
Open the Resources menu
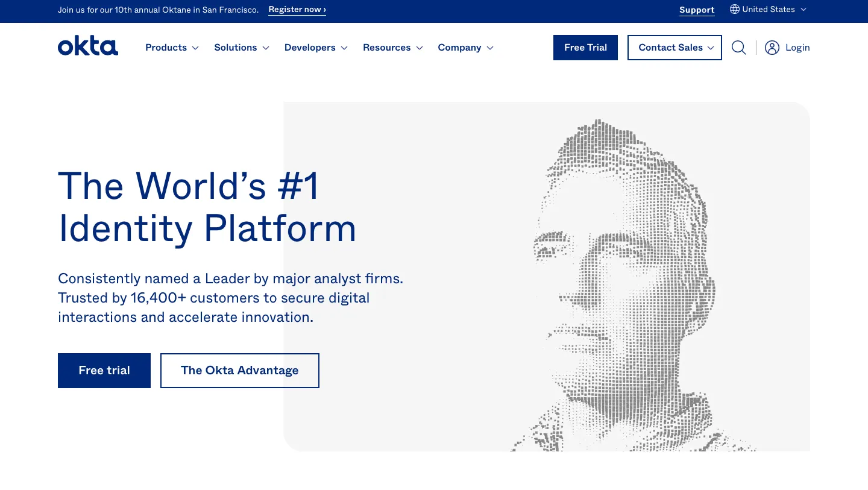(x=393, y=48)
